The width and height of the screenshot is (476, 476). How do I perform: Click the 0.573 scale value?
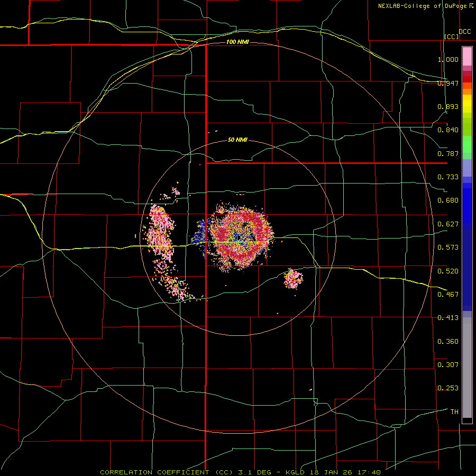[x=448, y=248]
